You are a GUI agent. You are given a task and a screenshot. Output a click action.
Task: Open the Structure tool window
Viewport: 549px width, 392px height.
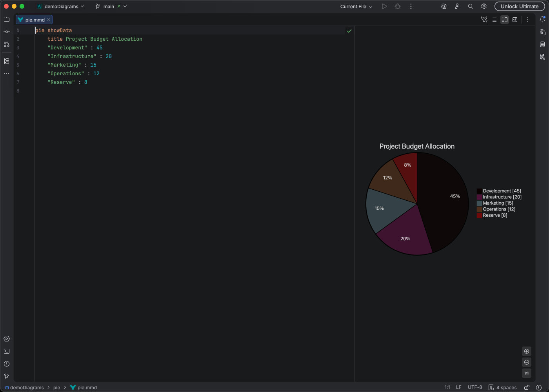[x=6, y=61]
